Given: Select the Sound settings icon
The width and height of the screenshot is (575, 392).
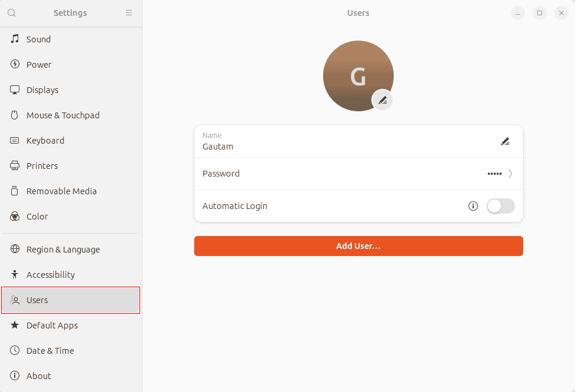Looking at the screenshot, I should click(x=14, y=39).
